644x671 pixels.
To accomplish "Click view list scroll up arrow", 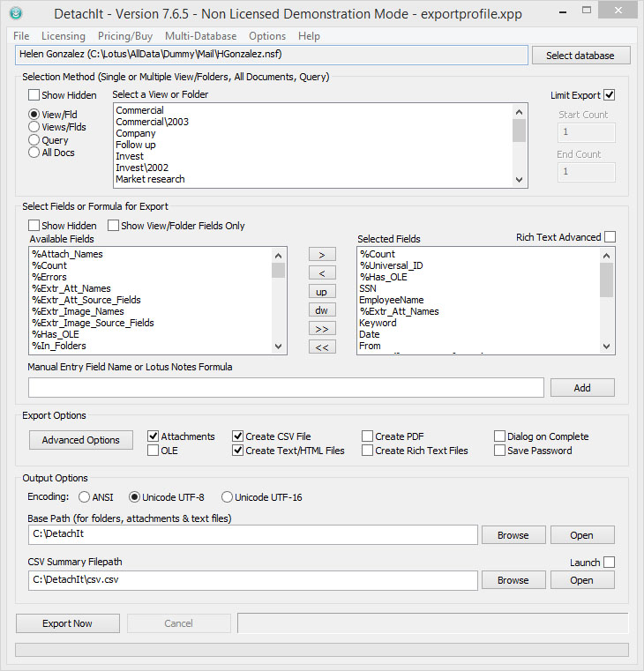I will pos(520,112).
